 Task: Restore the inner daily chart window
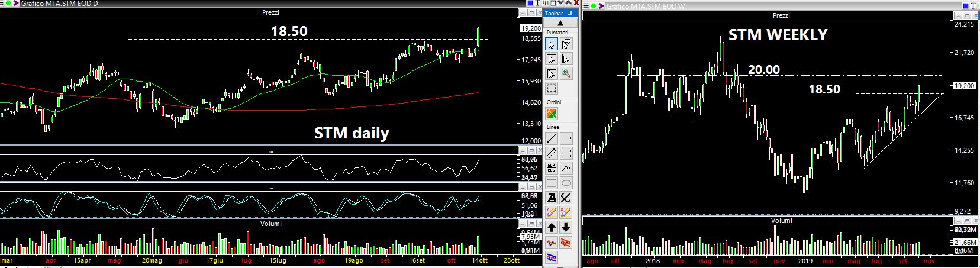[x=531, y=12]
